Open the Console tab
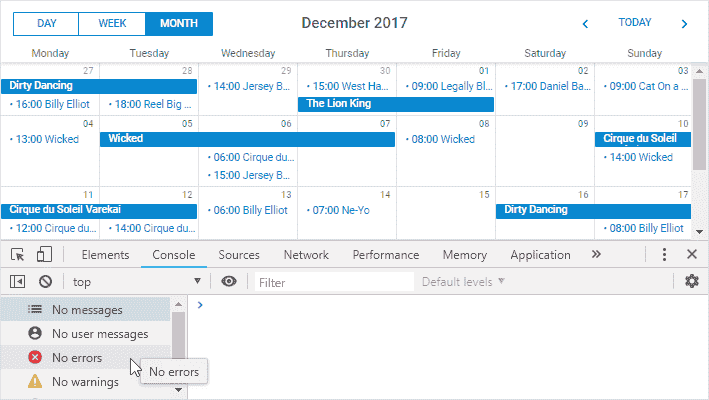This screenshot has height=400, width=709. coord(174,255)
